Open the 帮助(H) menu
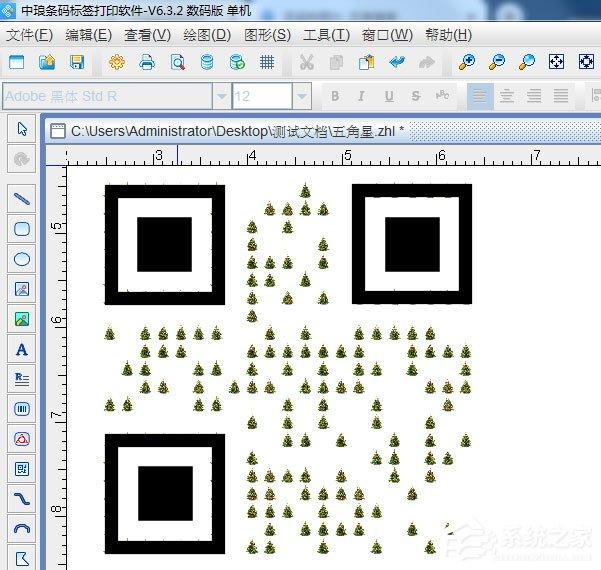The width and height of the screenshot is (601, 570). pos(448,35)
